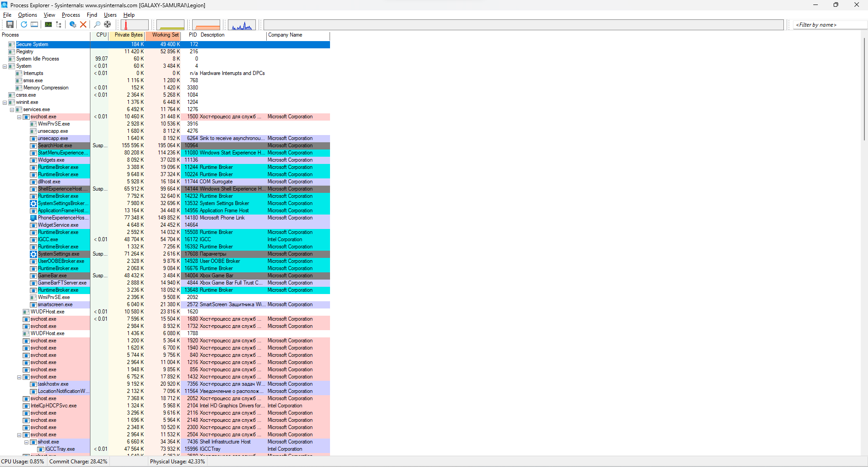
Task: Sort by the Private Bytes column header
Action: [x=127, y=35]
